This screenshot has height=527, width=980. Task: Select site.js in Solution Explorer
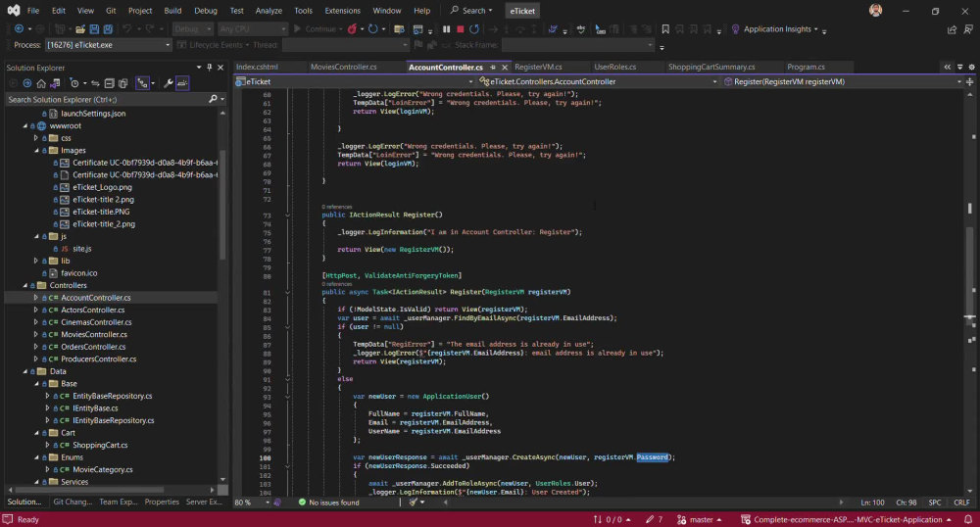[x=82, y=249]
